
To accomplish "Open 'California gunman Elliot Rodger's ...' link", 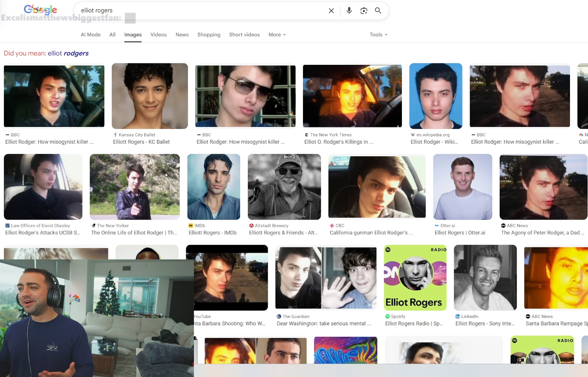I will pyautogui.click(x=371, y=232).
